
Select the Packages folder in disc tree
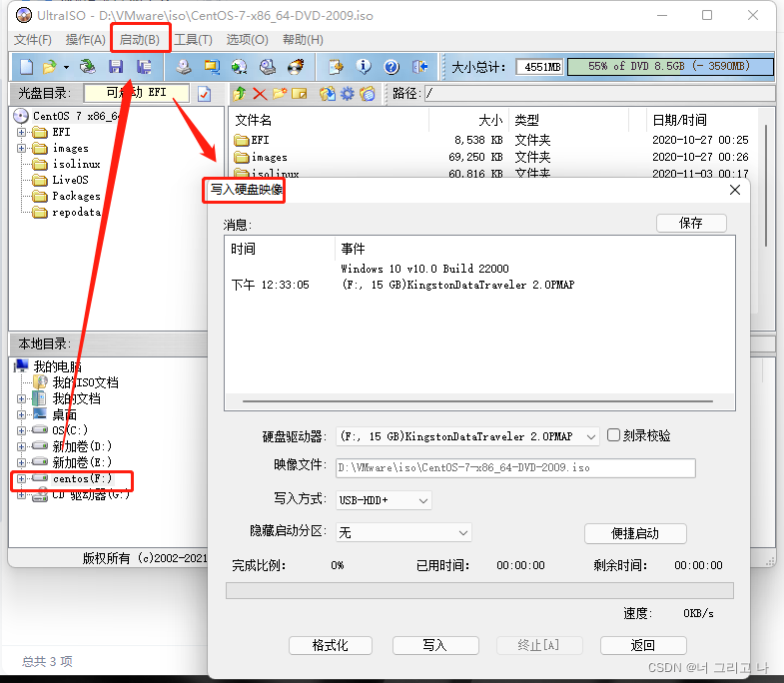click(76, 196)
